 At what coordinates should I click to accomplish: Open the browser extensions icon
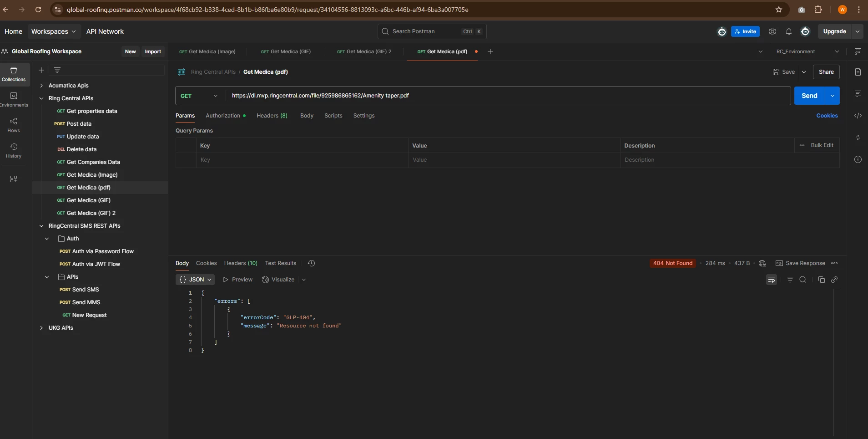(818, 10)
